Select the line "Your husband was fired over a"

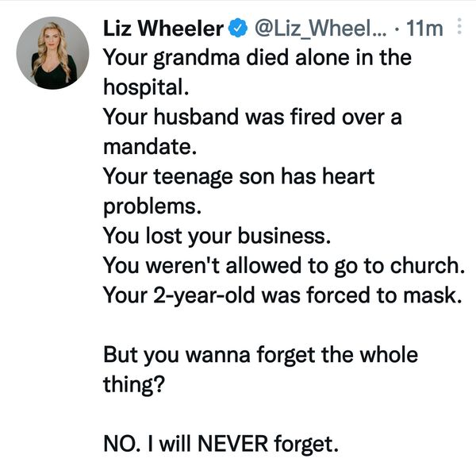pyautogui.click(x=252, y=117)
